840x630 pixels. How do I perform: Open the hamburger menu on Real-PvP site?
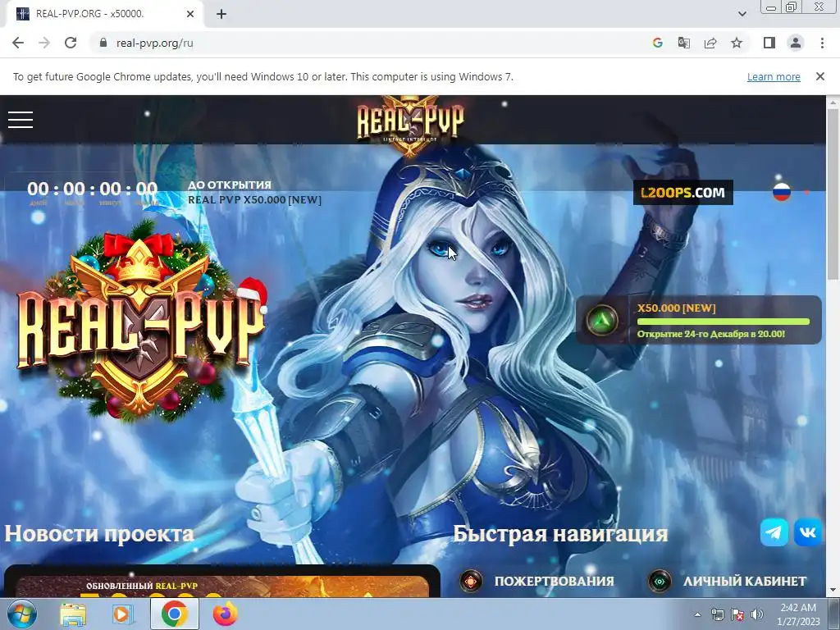(21, 120)
